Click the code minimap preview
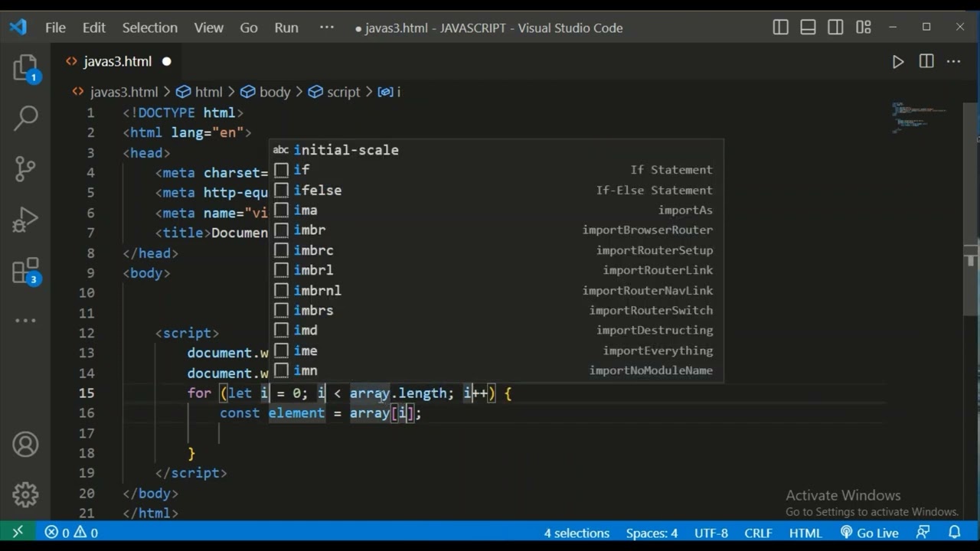 click(x=919, y=117)
